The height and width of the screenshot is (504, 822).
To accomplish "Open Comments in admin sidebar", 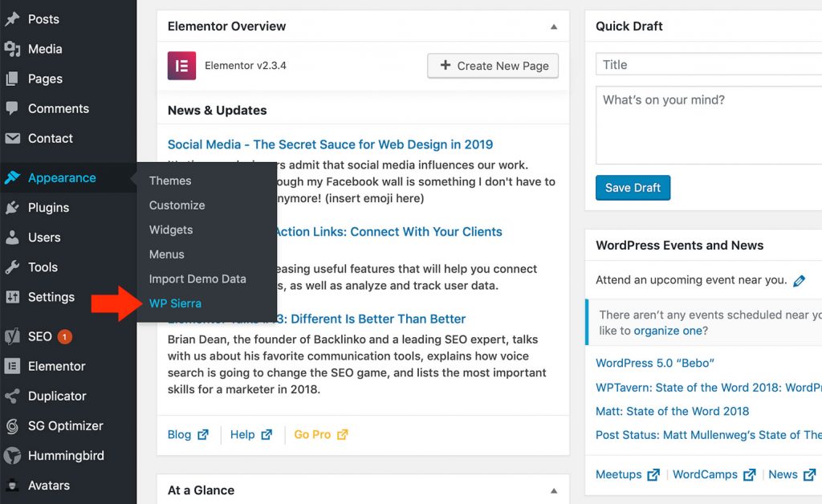I will coord(59,108).
